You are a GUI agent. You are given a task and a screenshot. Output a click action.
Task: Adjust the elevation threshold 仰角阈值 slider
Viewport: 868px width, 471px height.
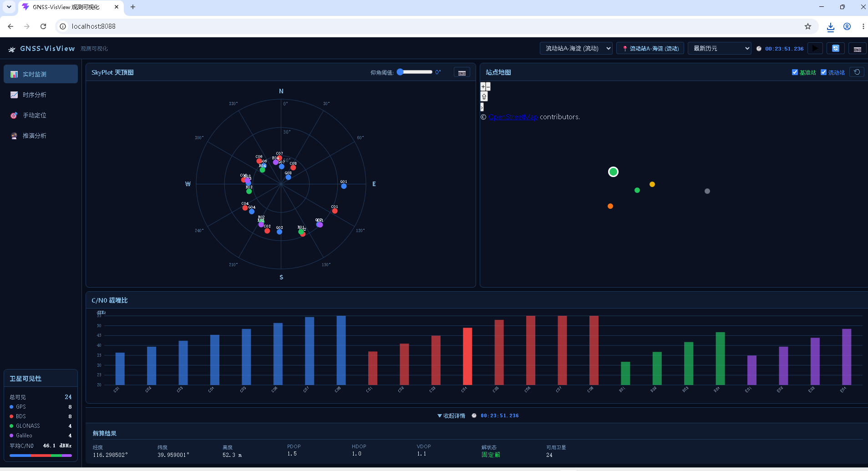pyautogui.click(x=414, y=72)
